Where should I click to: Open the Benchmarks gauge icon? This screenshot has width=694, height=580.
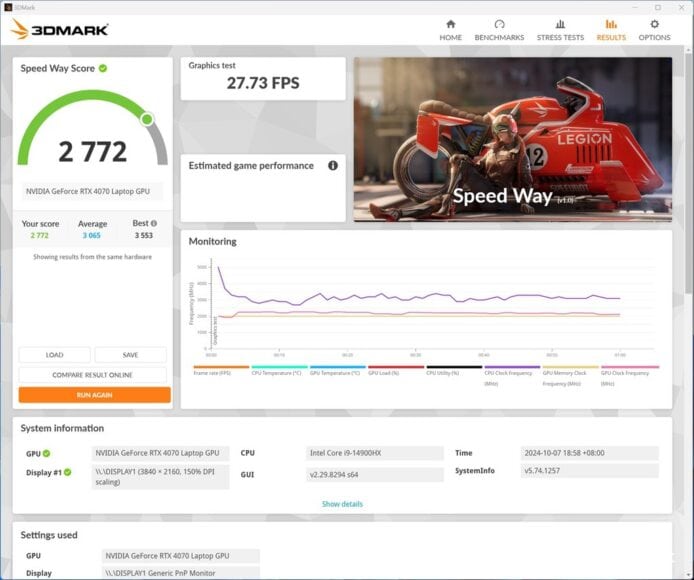pyautogui.click(x=499, y=24)
